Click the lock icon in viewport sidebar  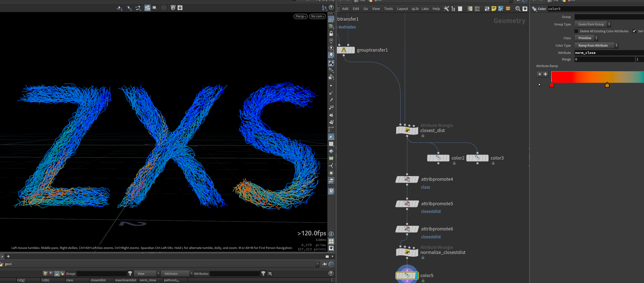point(331,33)
